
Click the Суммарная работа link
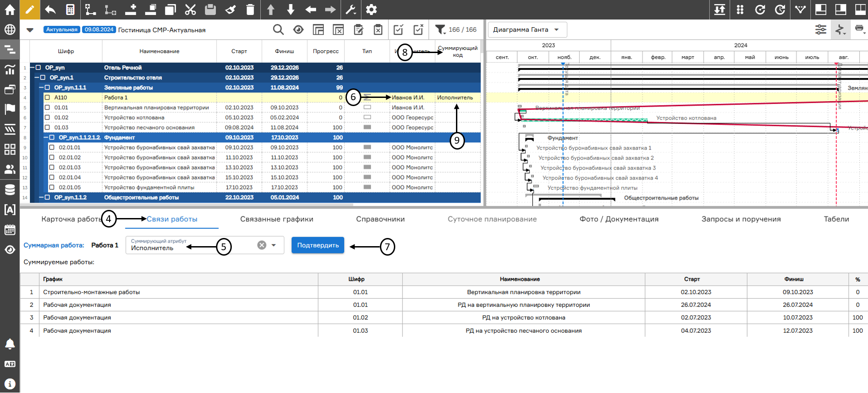54,245
